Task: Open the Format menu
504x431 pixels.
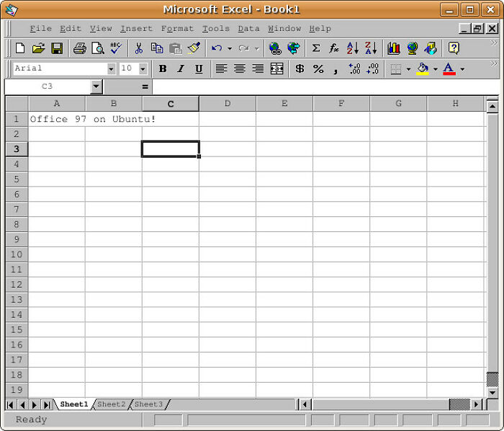Action: click(x=177, y=29)
